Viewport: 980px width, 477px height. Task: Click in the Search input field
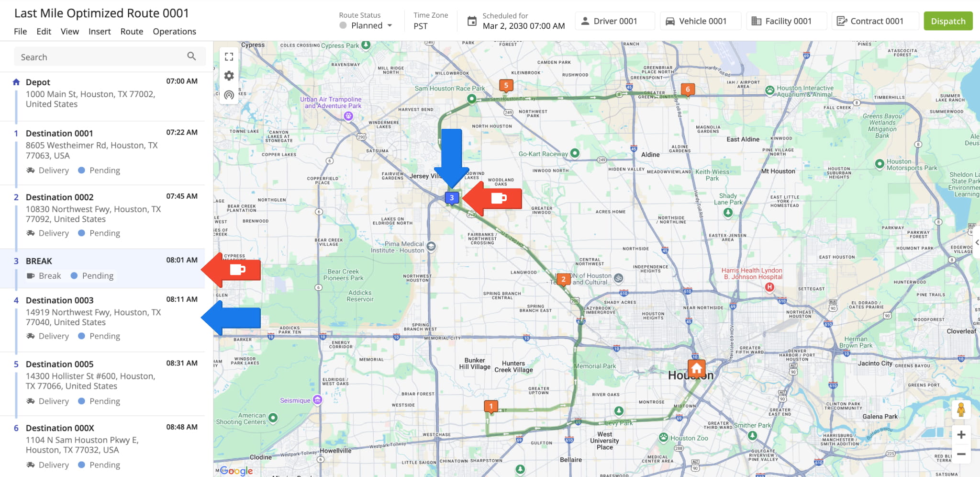point(100,57)
